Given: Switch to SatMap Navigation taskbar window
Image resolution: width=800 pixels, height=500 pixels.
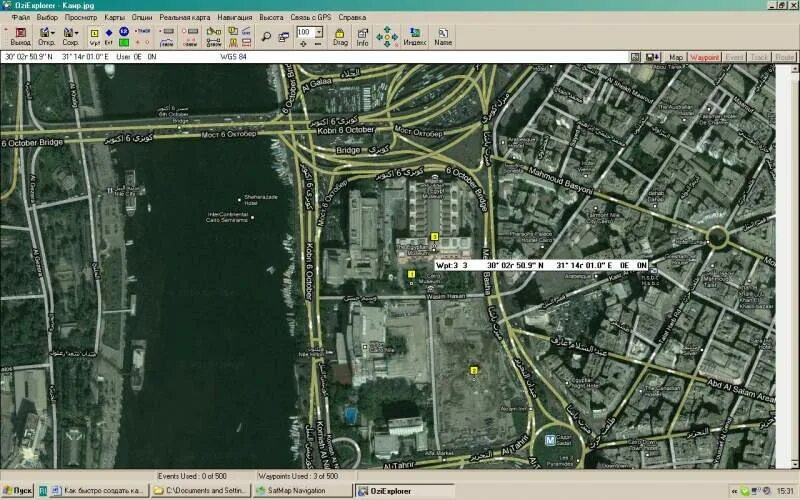Looking at the screenshot, I should coord(302,491).
